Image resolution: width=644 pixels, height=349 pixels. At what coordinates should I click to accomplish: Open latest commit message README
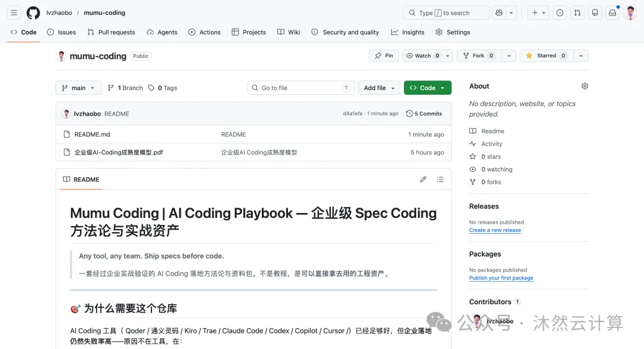117,114
